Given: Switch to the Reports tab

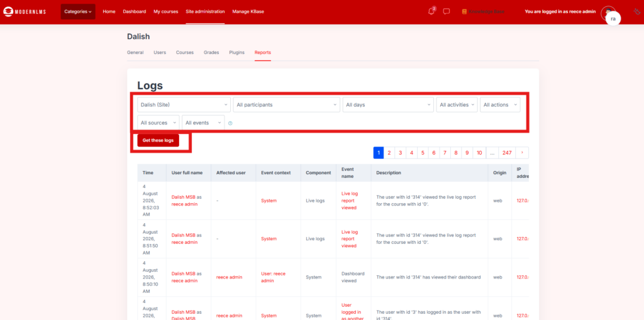Looking at the screenshot, I should point(262,53).
